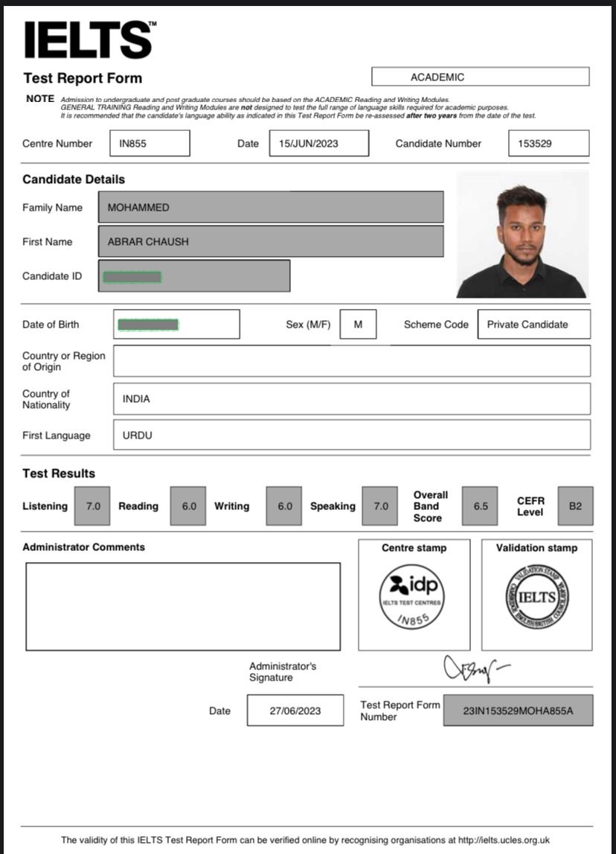Select the Sex (M/F) box
The width and height of the screenshot is (616, 854).
click(x=358, y=325)
